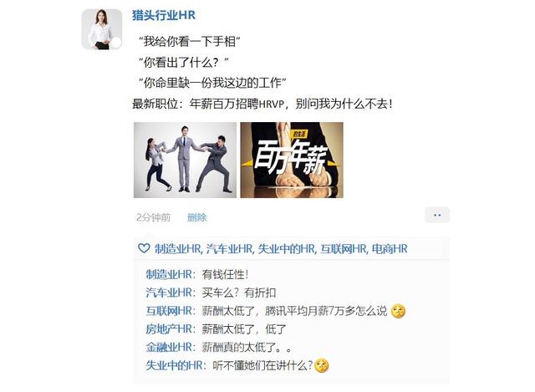The image size is (535, 392).
Task: Open the 百万年薪 image thumbnail
Action: click(x=292, y=160)
